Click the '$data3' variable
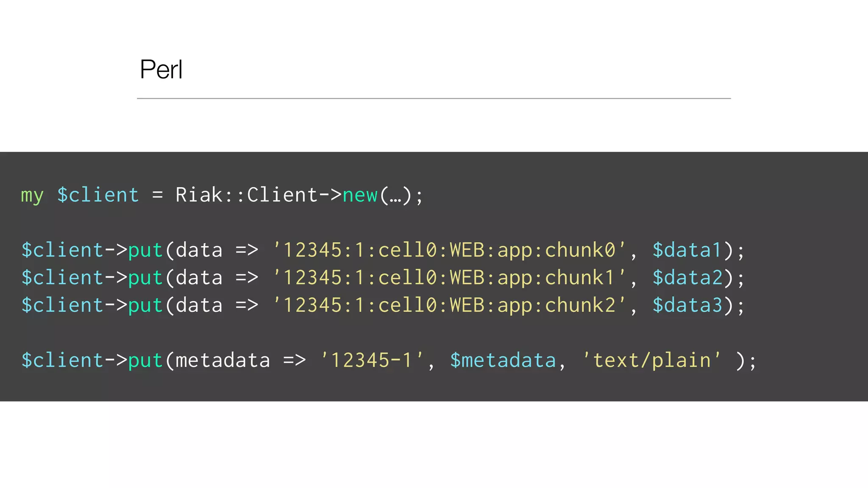Image resolution: width=868 pixels, height=488 pixels. [x=687, y=305]
